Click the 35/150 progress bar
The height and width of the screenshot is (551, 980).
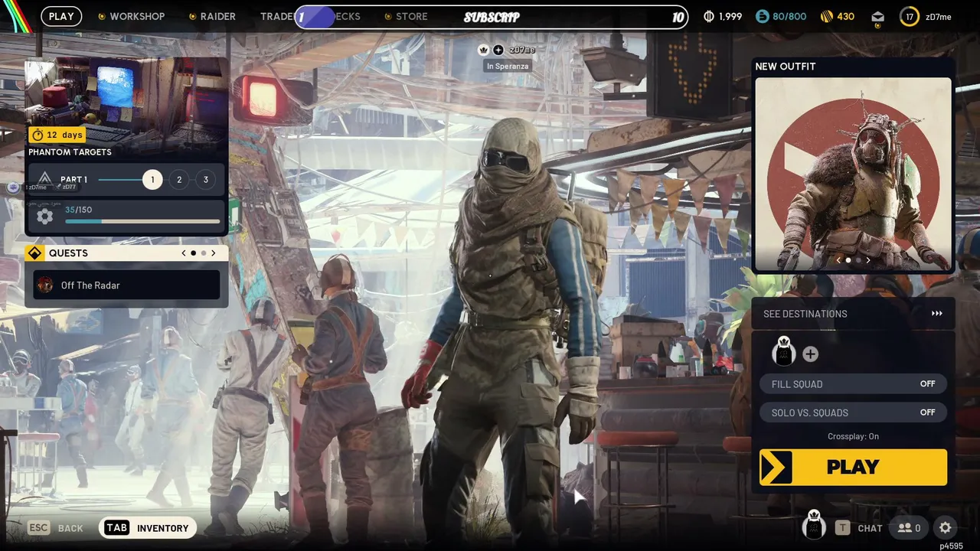(x=142, y=222)
